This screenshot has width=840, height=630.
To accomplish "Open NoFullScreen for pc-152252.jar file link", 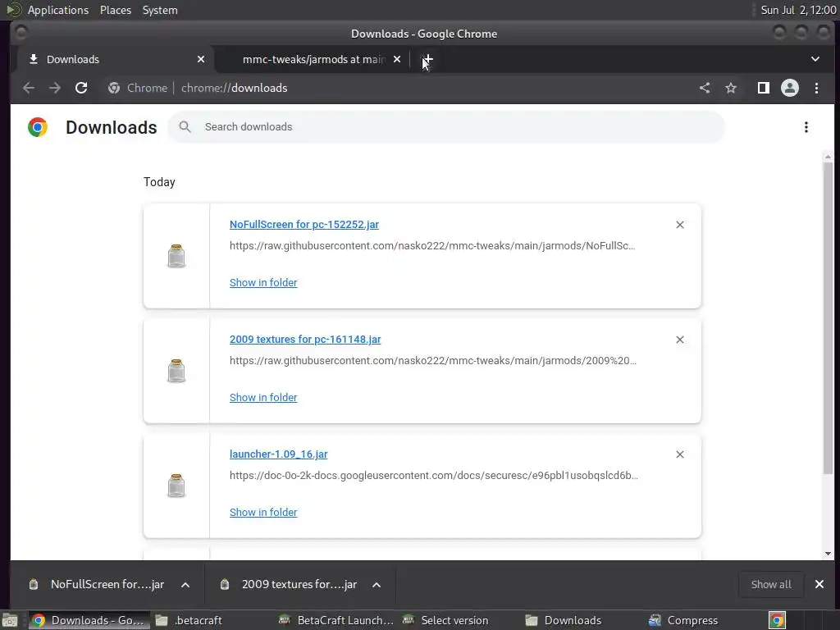I will (x=304, y=225).
